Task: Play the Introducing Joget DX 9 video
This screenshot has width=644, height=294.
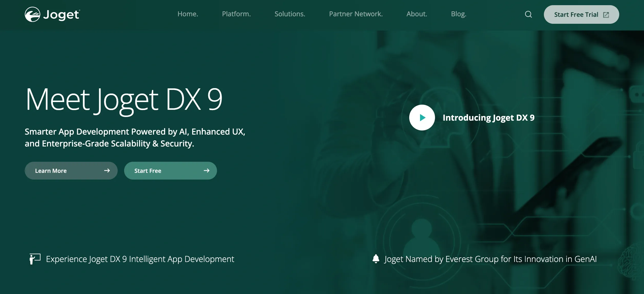Action: click(422, 118)
